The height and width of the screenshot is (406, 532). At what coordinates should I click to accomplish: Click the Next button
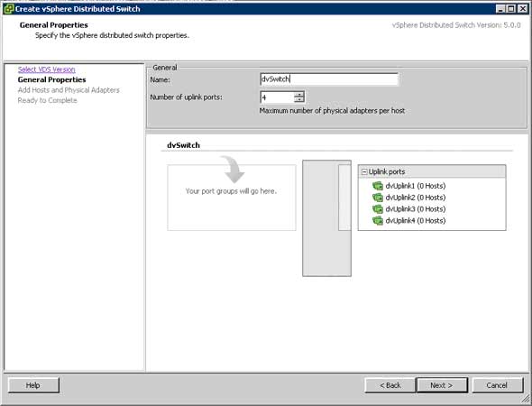coord(442,385)
